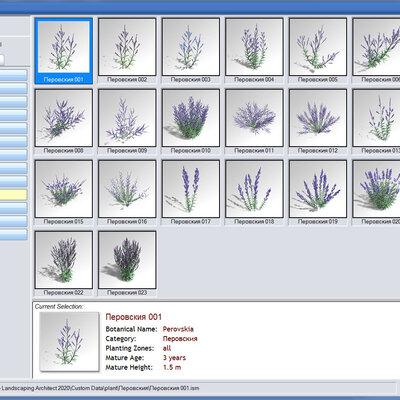Click the Current Selection preview image

pyautogui.click(x=69, y=342)
